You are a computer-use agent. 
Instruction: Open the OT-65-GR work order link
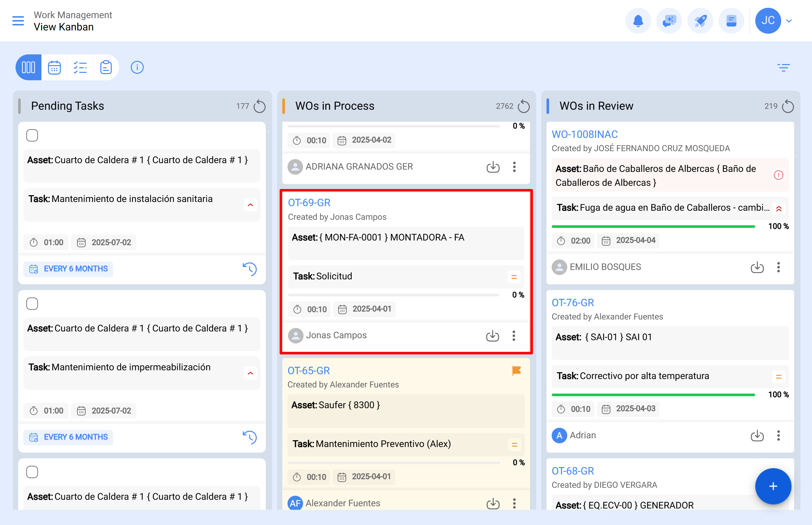[x=309, y=371]
